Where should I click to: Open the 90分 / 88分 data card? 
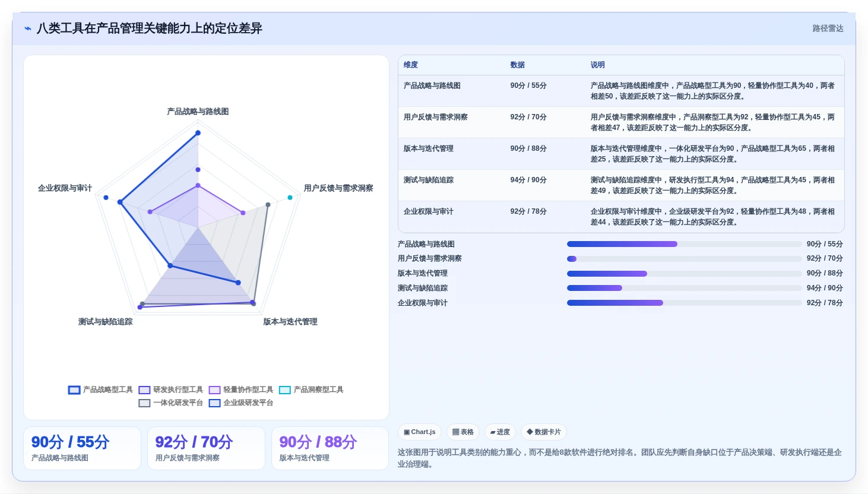pyautogui.click(x=330, y=448)
